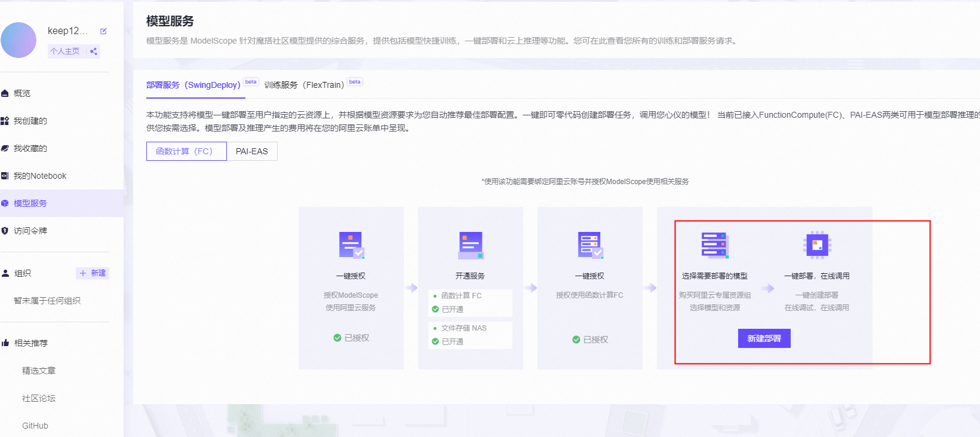The width and height of the screenshot is (980, 437).
Task: Select the 函数计算 (FC) option
Action: coord(186,151)
